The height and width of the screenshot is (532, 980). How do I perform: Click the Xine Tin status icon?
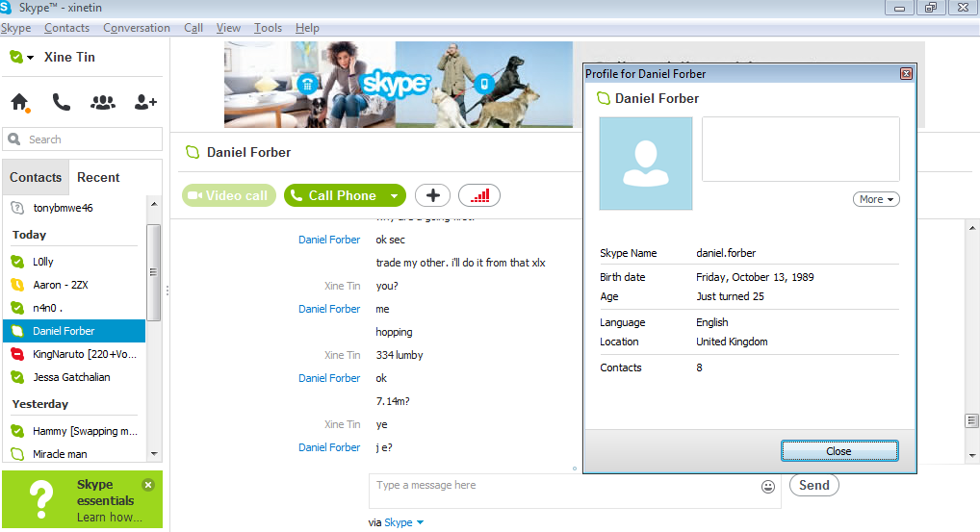15,57
